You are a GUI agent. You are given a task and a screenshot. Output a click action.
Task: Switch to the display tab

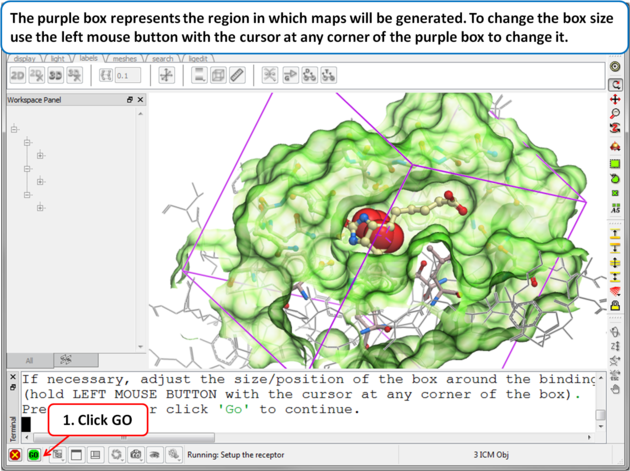point(24,59)
